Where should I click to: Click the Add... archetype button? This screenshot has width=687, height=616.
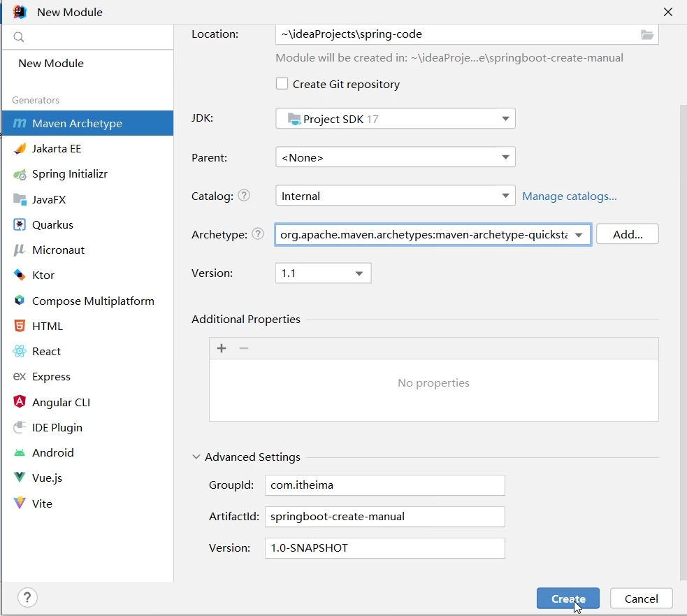pyautogui.click(x=628, y=234)
